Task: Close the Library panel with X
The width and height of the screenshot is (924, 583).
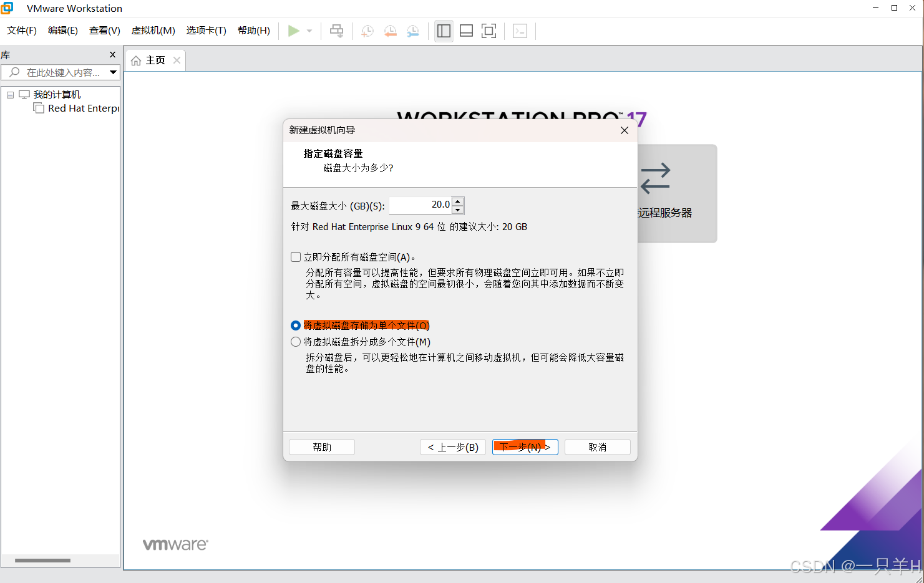Action: click(x=112, y=55)
